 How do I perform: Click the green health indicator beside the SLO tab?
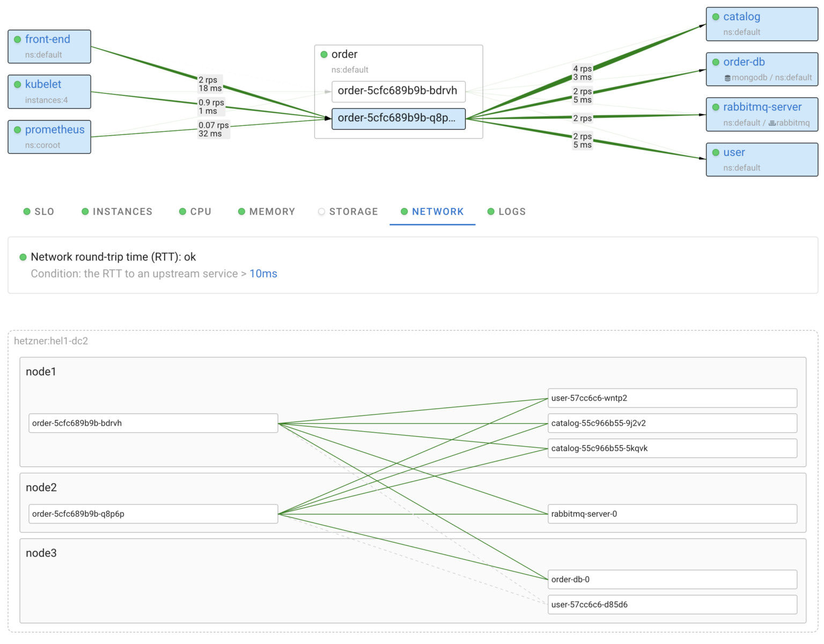point(26,211)
